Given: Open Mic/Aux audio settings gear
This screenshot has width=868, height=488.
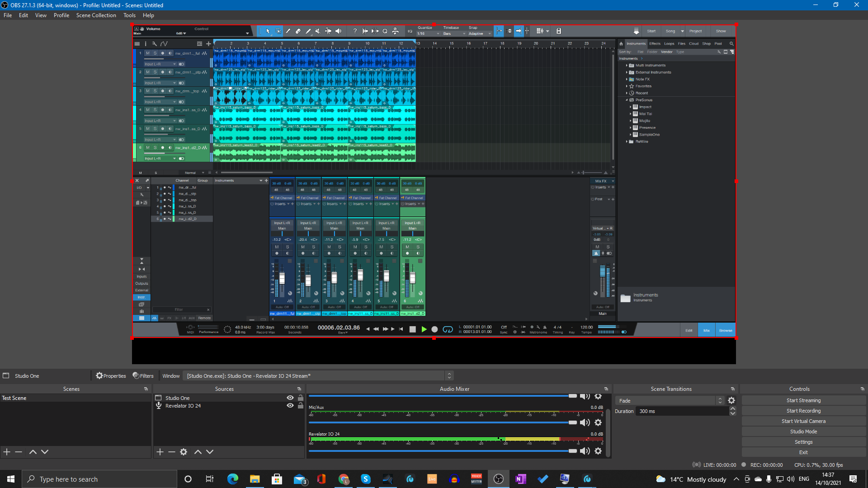Looking at the screenshot, I should pyautogui.click(x=598, y=422).
